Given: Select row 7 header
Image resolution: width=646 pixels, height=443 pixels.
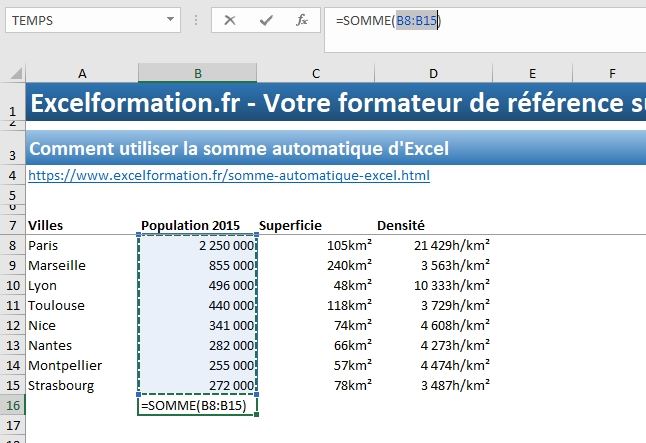Looking at the screenshot, I should (x=12, y=225).
